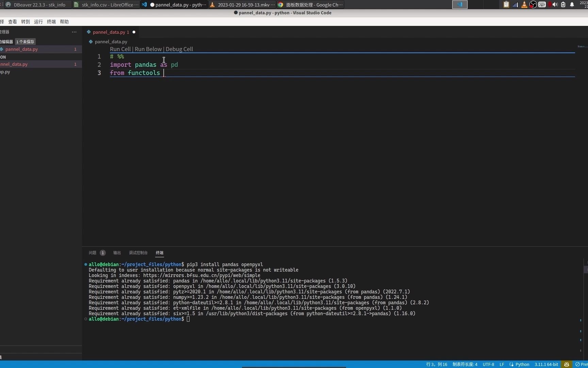The image size is (588, 368).
Task: Switch to the 问题 (Problems) panel tab
Action: tap(97, 253)
